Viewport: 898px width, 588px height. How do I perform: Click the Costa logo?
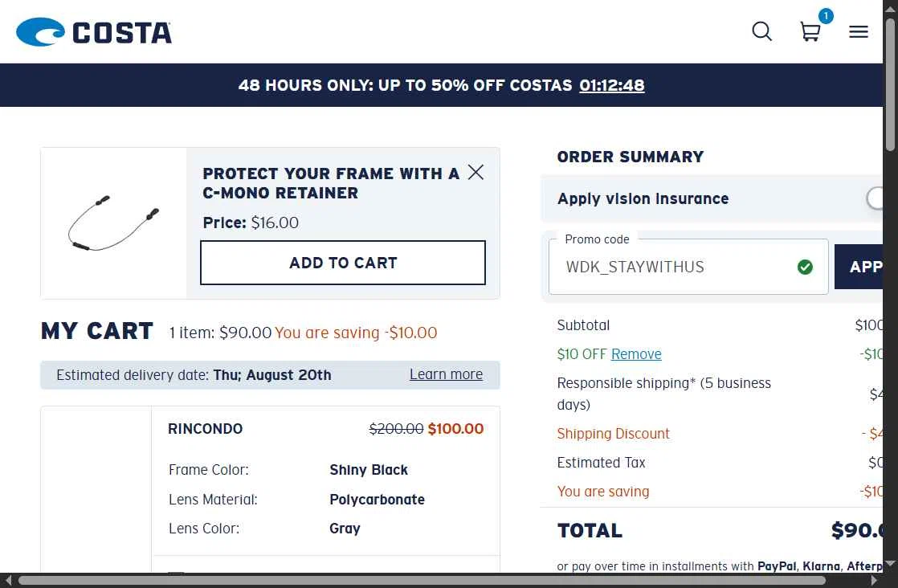(x=94, y=32)
